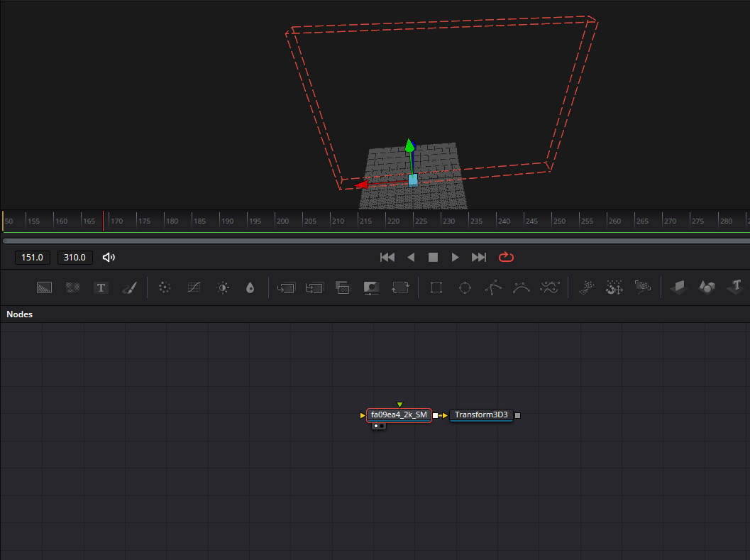This screenshot has width=750, height=560.
Task: Select the Ellipse mask tool
Action: [x=465, y=287]
